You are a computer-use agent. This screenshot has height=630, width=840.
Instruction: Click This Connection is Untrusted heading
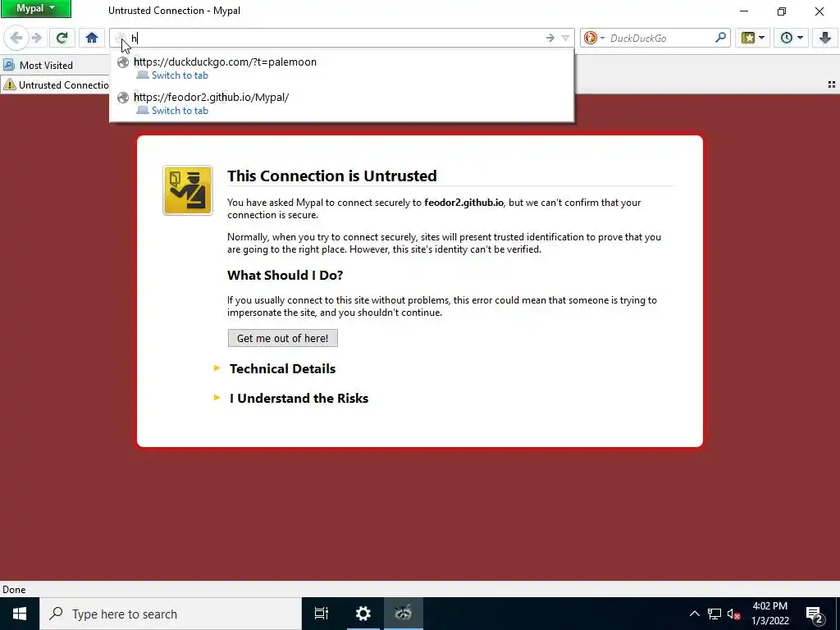[x=332, y=176]
